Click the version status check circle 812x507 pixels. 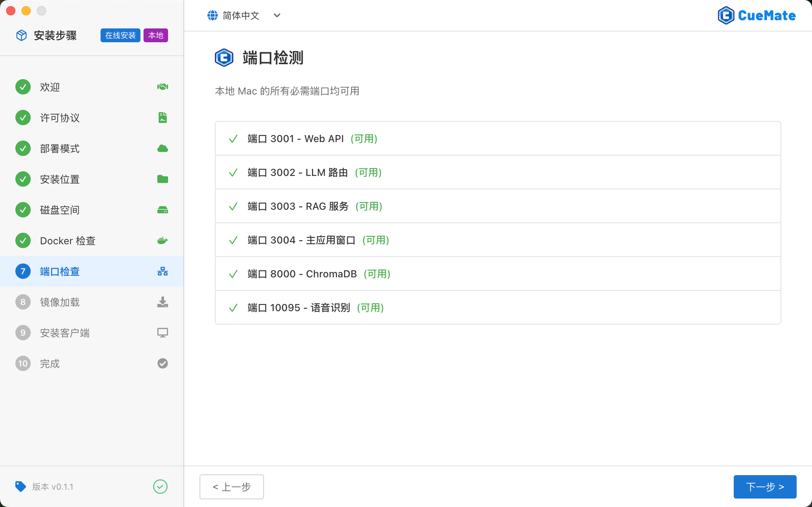pos(160,487)
